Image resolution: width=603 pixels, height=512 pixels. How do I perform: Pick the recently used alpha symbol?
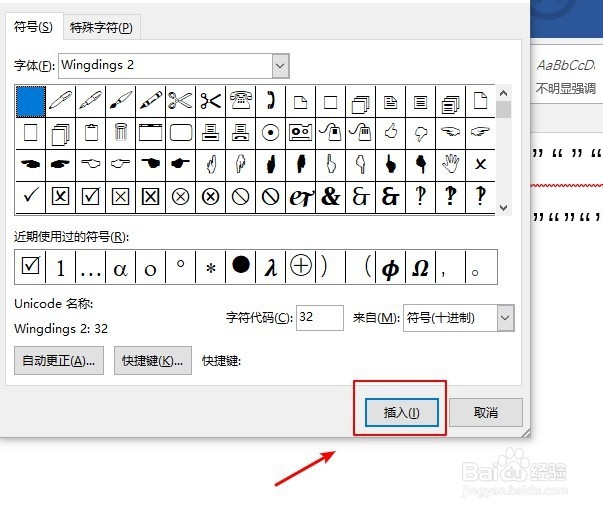click(x=121, y=267)
